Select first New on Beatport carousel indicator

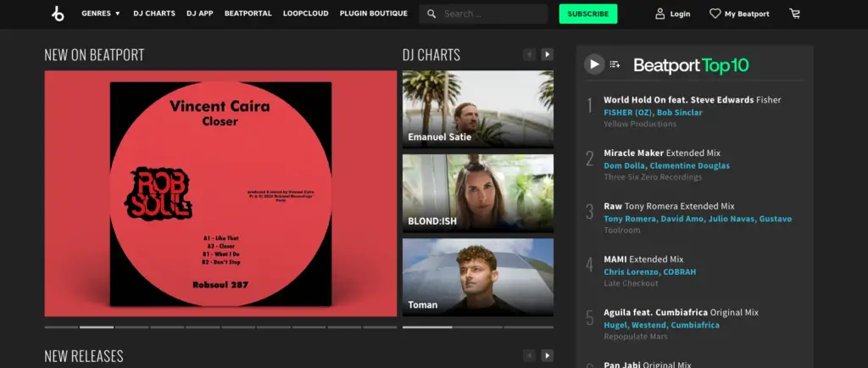click(x=61, y=327)
